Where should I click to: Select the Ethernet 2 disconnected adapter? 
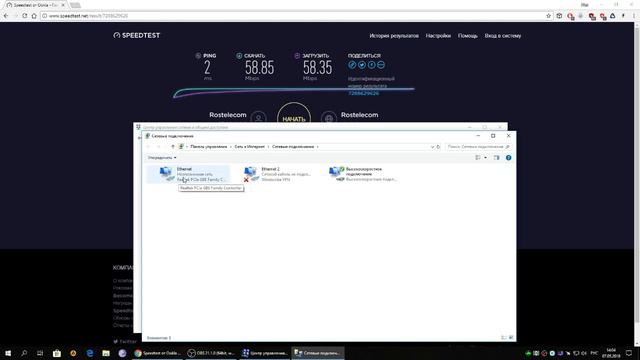pos(278,174)
